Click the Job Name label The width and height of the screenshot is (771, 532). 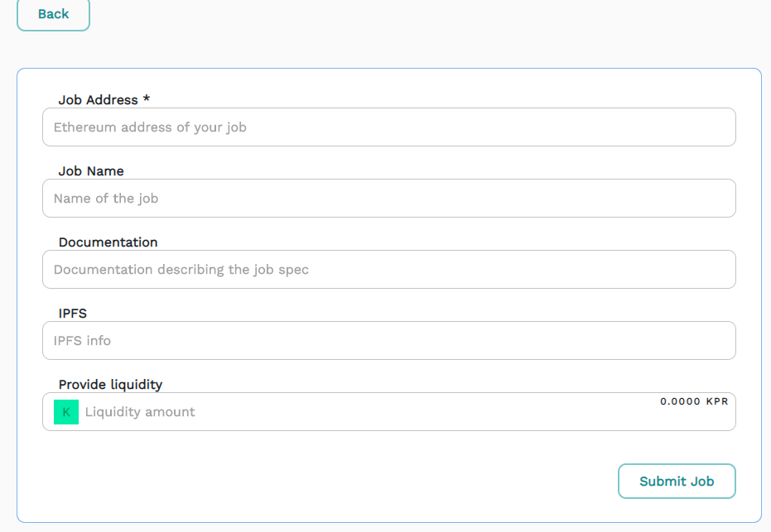click(91, 171)
